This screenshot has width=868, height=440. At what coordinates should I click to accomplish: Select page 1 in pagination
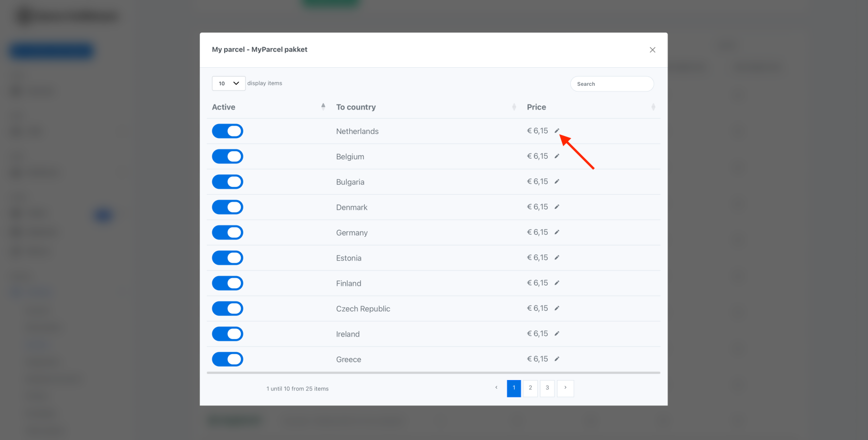[514, 388]
